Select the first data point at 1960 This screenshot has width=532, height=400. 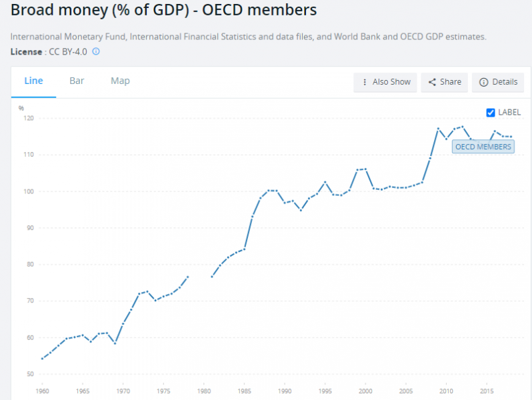[42, 359]
